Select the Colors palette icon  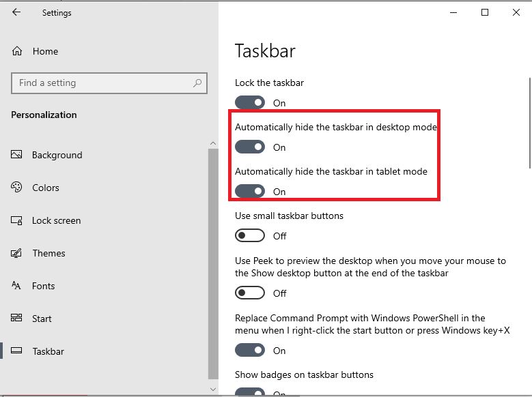(16, 187)
